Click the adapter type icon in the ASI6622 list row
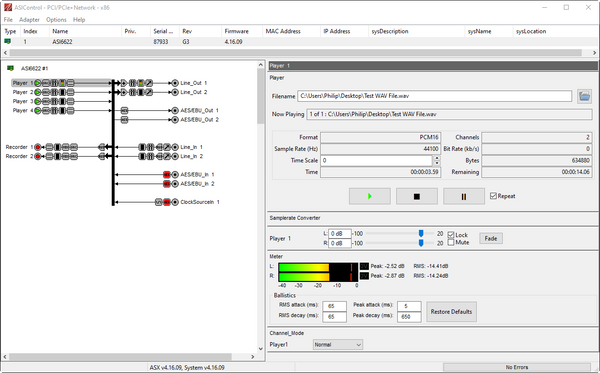This screenshot has width=600, height=373. [x=7, y=41]
